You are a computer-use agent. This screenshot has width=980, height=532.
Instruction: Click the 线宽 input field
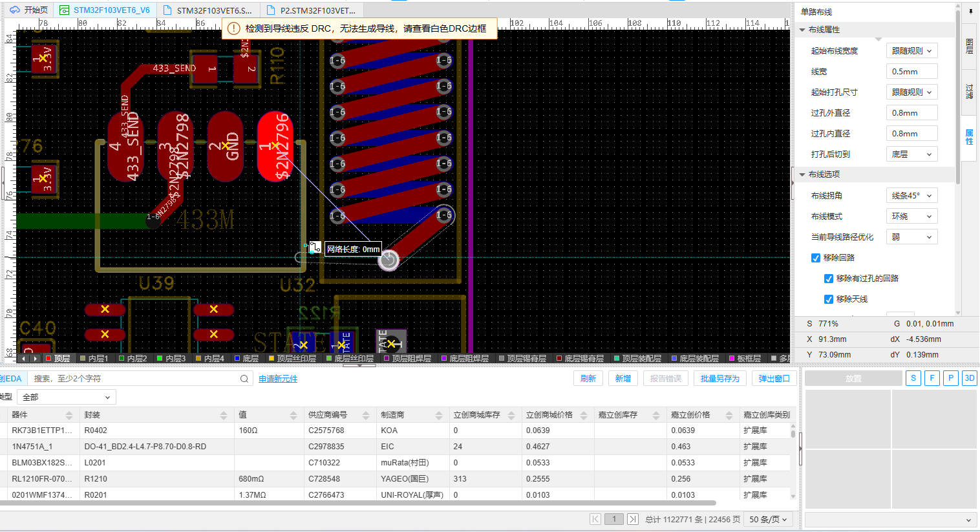(911, 72)
